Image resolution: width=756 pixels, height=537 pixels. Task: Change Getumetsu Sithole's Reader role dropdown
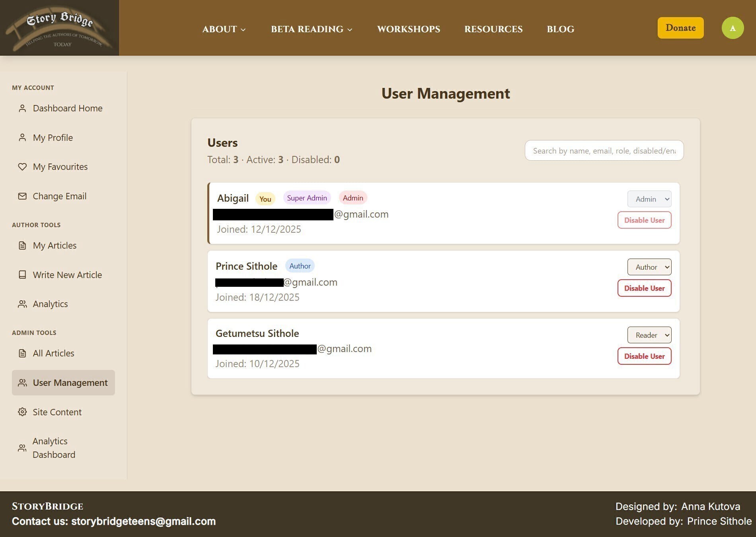click(649, 335)
